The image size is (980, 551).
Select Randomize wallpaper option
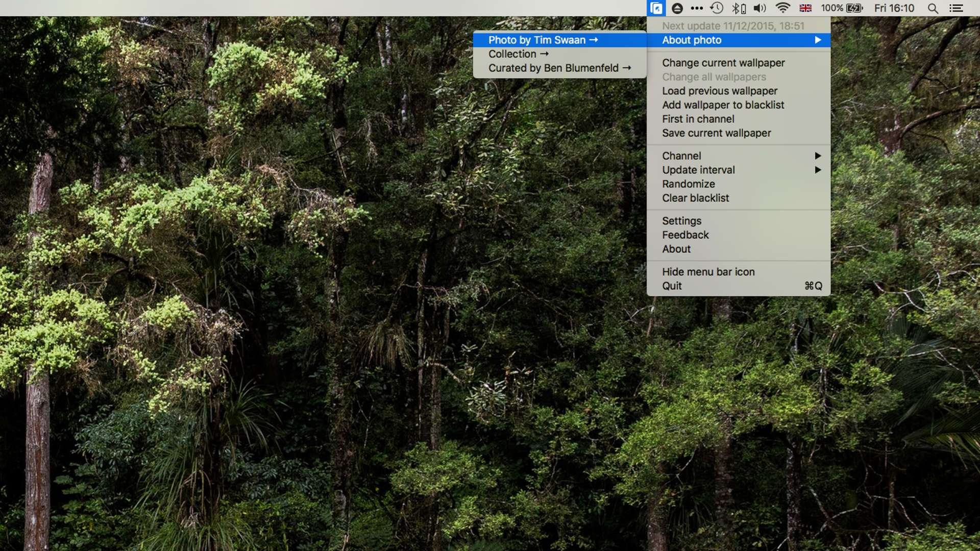[x=688, y=184]
